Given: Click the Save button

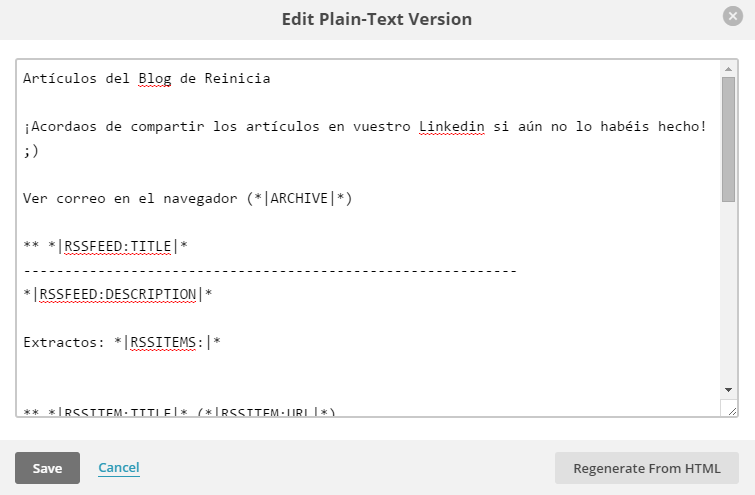Looking at the screenshot, I should (47, 468).
